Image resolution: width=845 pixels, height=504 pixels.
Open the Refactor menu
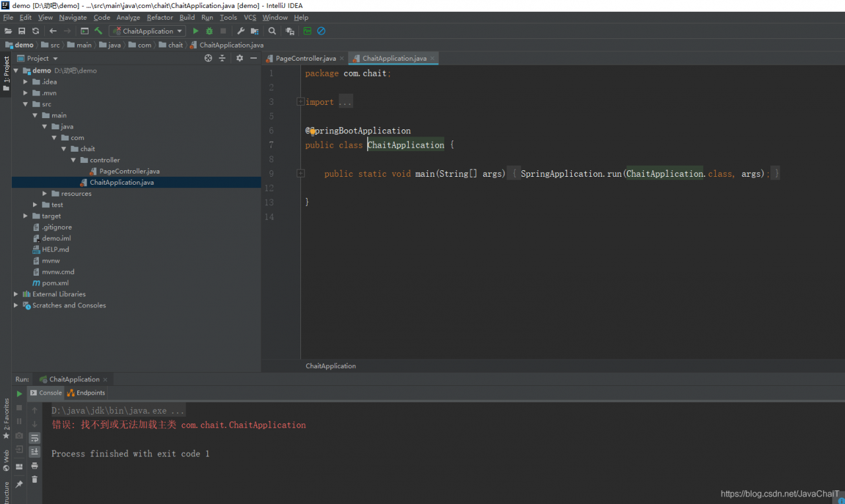coord(160,18)
